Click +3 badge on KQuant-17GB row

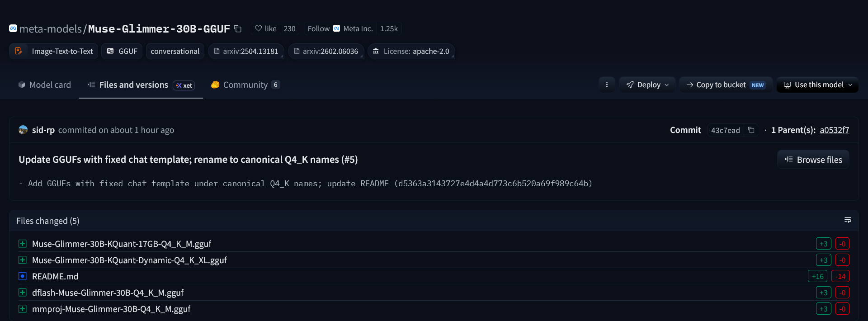click(x=824, y=244)
